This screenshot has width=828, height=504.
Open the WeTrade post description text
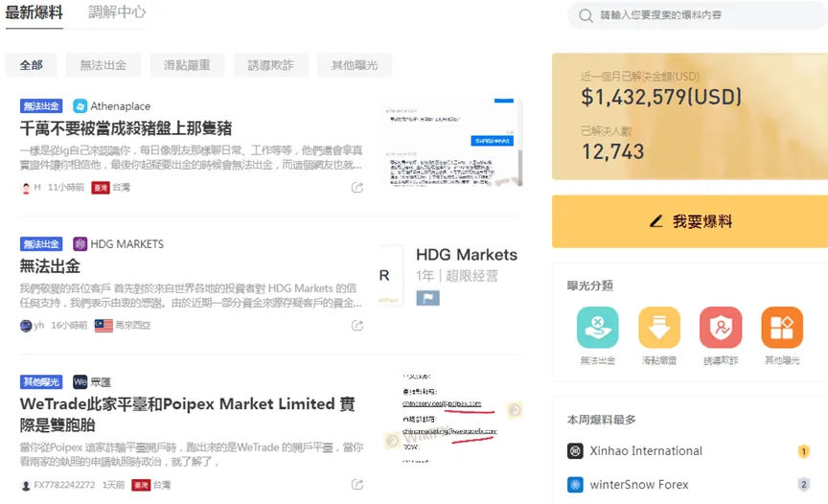(x=192, y=454)
